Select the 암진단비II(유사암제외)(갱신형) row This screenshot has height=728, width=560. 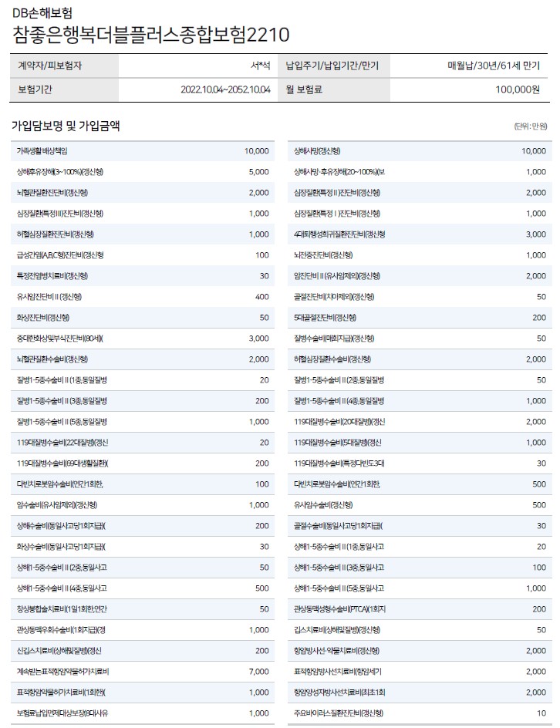coord(420,276)
